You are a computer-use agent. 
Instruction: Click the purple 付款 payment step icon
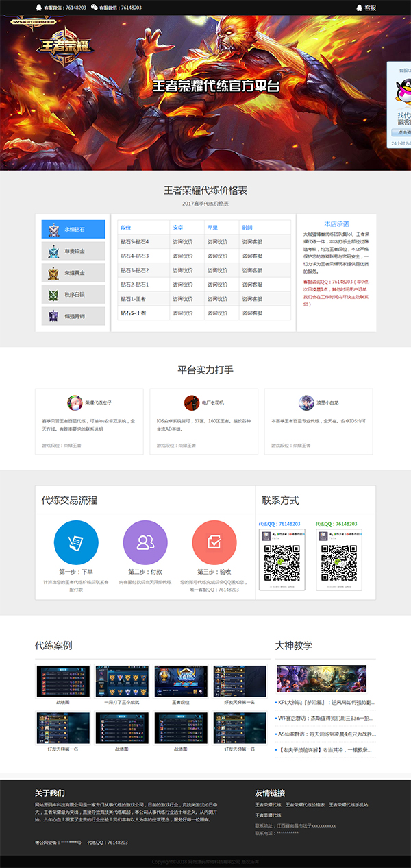pyautogui.click(x=145, y=543)
